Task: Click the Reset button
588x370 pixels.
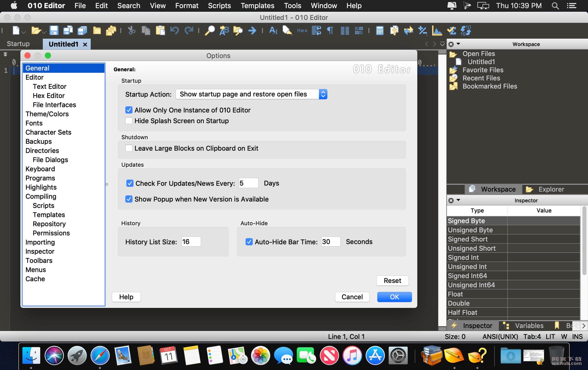Action: tap(392, 281)
